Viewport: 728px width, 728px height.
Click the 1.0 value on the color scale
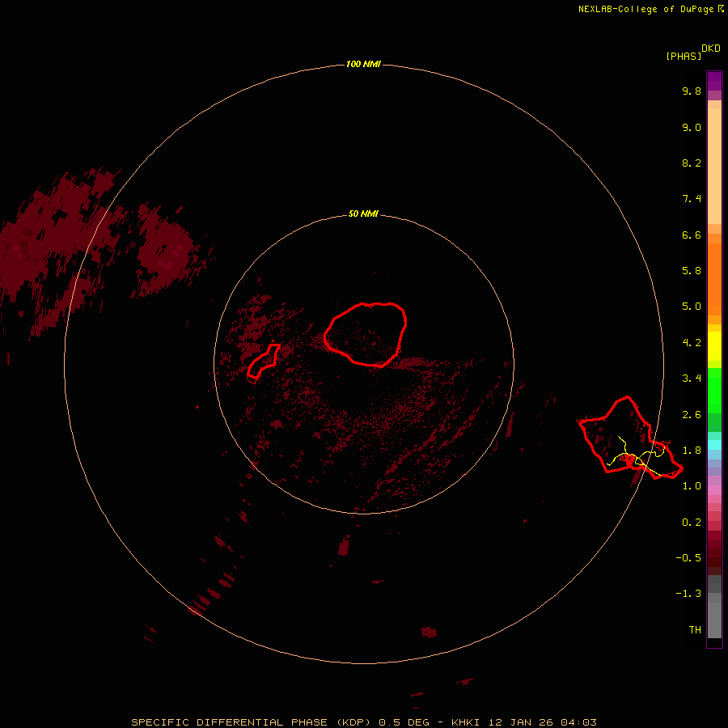pos(692,486)
